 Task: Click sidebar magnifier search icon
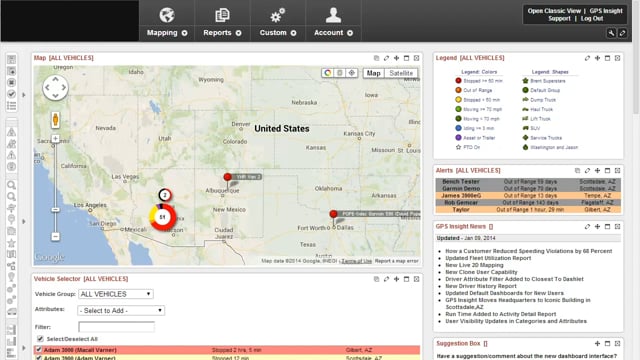click(x=11, y=185)
